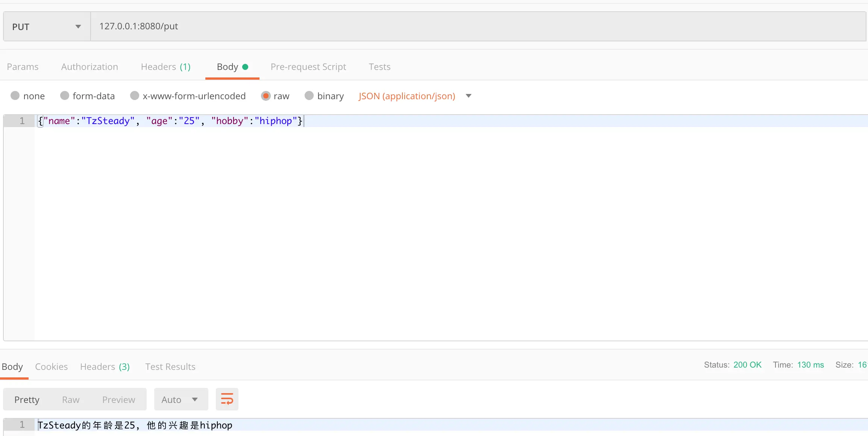Switch to the Params tab
Viewport: 868px width, 436px height.
[x=23, y=67]
